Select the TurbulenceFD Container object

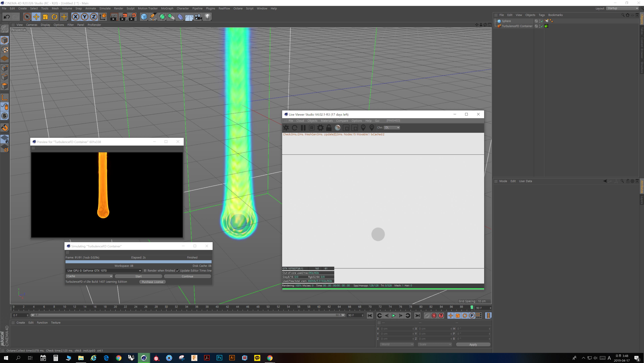pyautogui.click(x=517, y=26)
